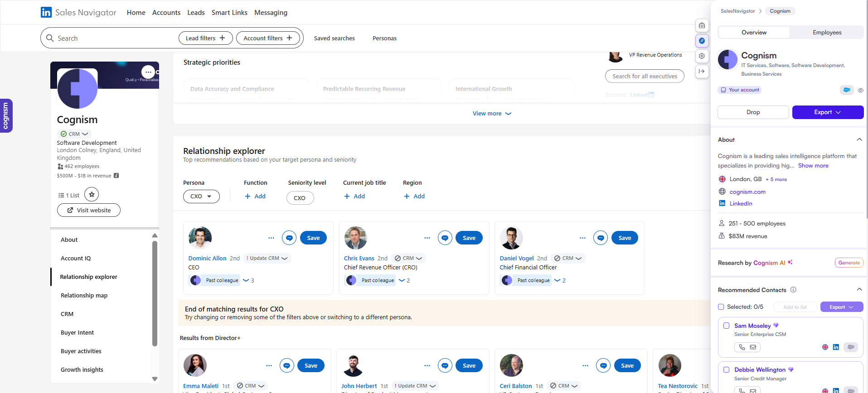Open settings via the gear icon
This screenshot has height=393, width=868.
tap(702, 56)
